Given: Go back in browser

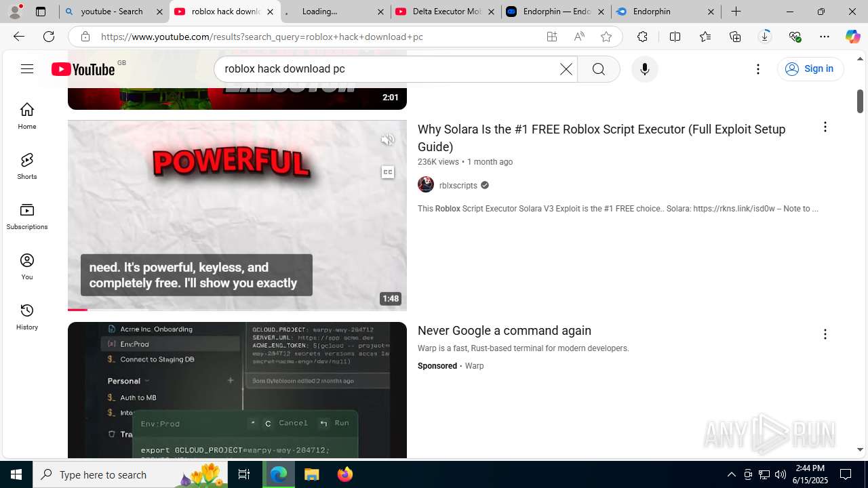Looking at the screenshot, I should 19,37.
